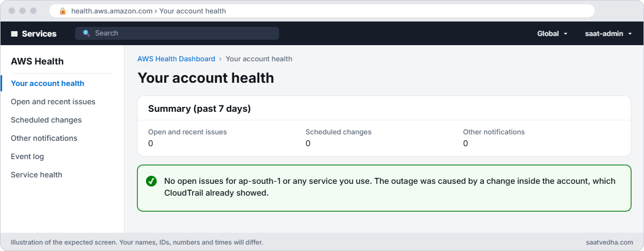This screenshot has width=644, height=251.
Task: Open the Event log page
Action: point(27,156)
